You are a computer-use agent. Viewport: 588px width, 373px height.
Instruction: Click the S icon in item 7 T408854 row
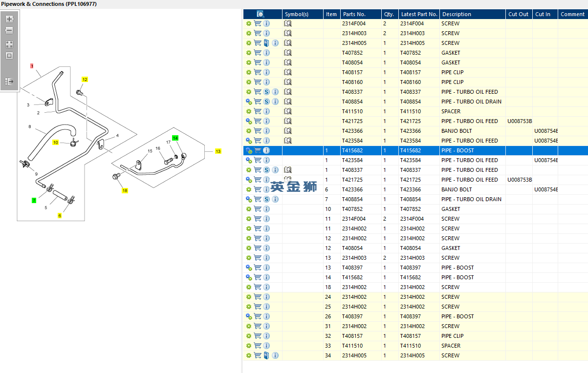pos(266,199)
